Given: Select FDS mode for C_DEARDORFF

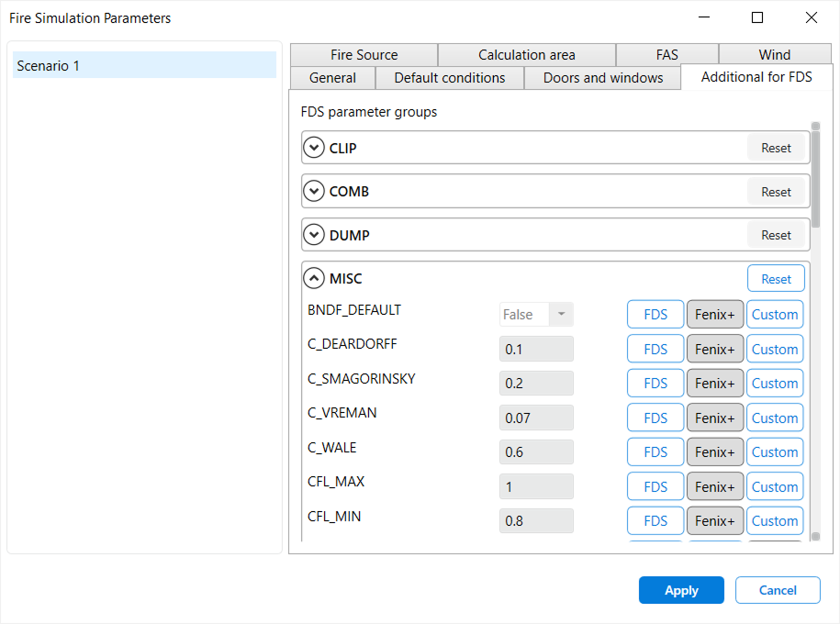Looking at the screenshot, I should tap(655, 348).
